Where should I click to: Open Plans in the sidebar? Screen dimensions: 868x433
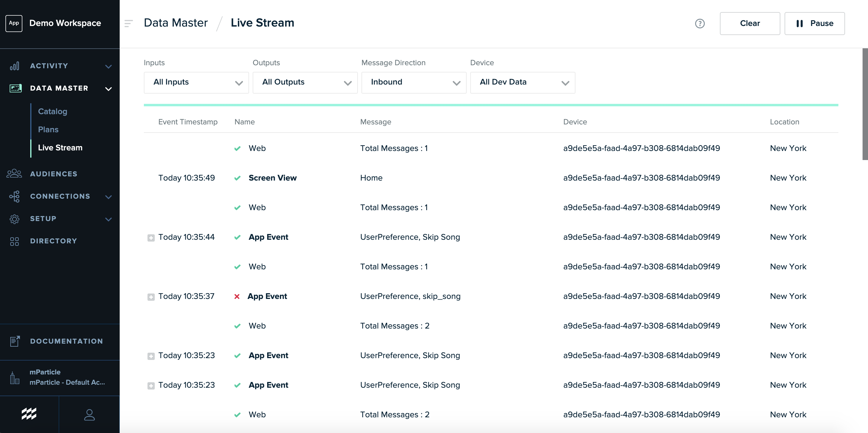pos(48,130)
